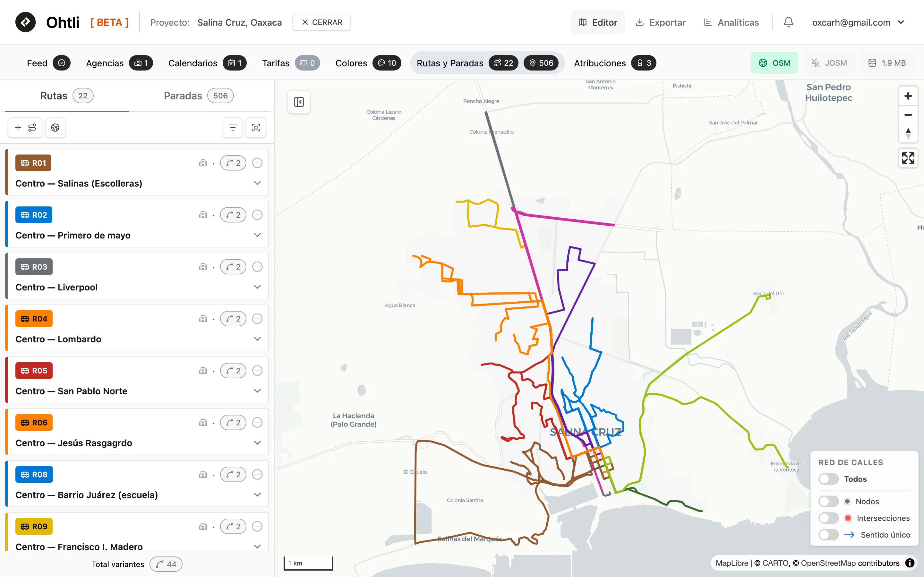Close the project with CERRAR button
The width and height of the screenshot is (924, 577).
pyautogui.click(x=321, y=22)
